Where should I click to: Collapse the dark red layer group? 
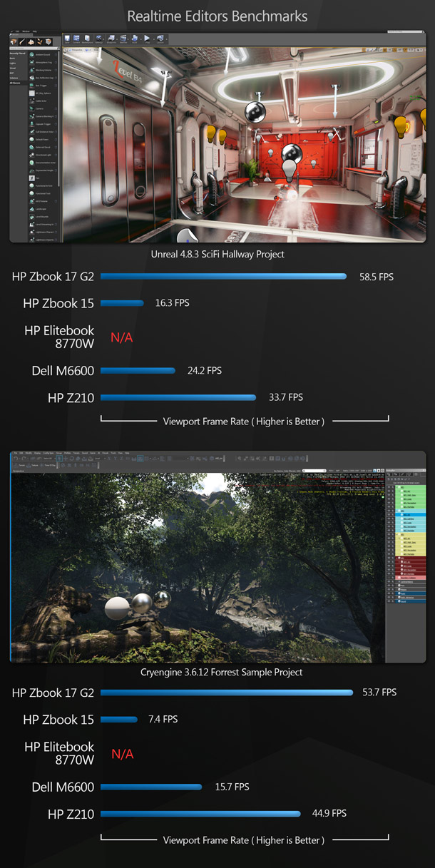pos(396,558)
